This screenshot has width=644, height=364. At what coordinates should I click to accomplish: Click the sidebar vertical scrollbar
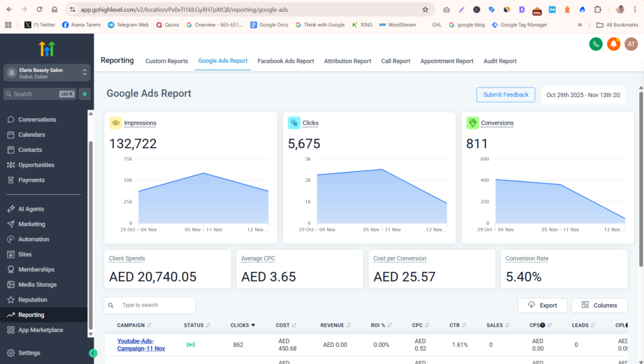(91, 234)
